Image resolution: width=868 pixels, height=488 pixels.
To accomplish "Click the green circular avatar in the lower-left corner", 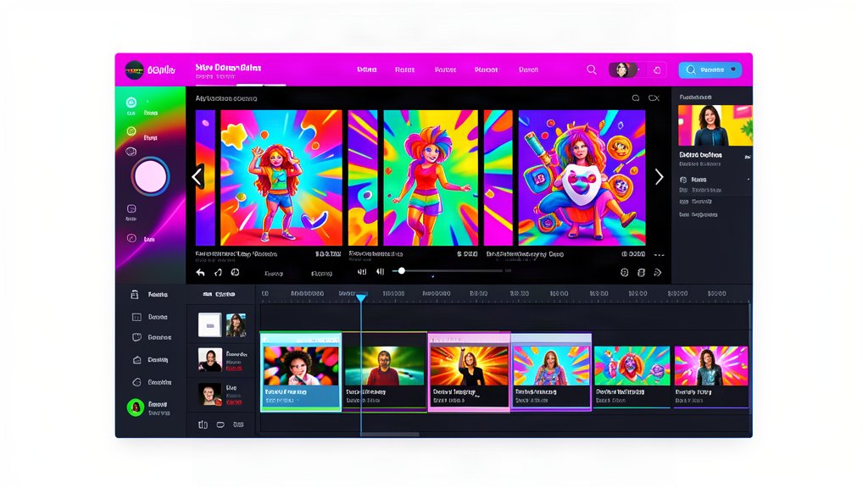I will tap(136, 408).
